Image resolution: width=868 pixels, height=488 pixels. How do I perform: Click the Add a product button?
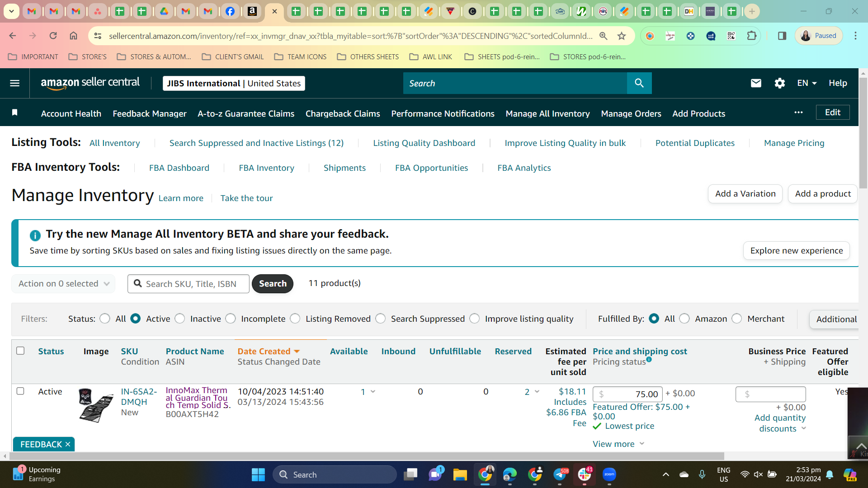(x=822, y=194)
